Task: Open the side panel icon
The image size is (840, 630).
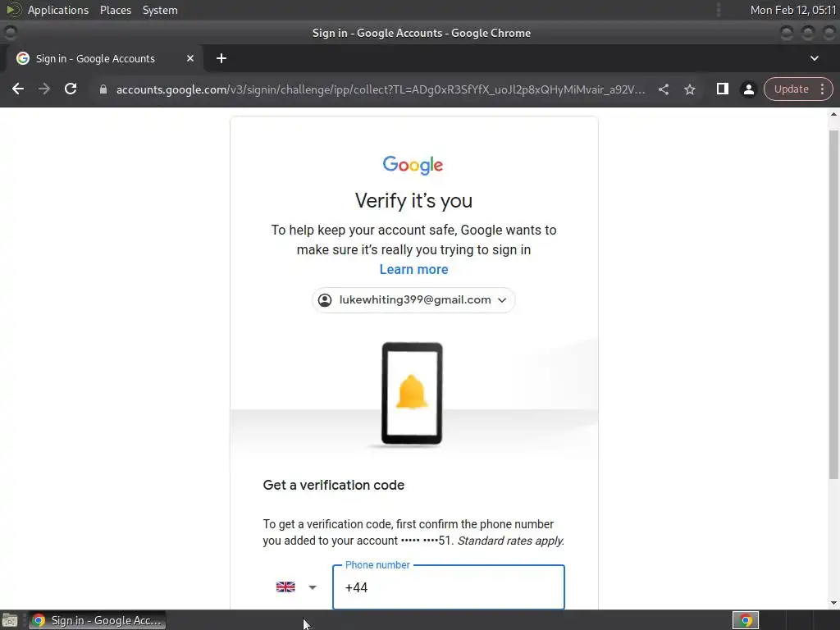Action: [x=722, y=89]
